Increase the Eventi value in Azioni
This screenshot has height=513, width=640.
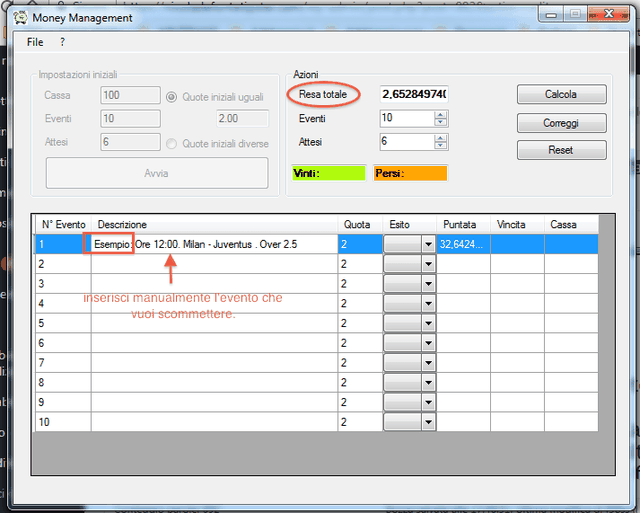pyautogui.click(x=440, y=115)
